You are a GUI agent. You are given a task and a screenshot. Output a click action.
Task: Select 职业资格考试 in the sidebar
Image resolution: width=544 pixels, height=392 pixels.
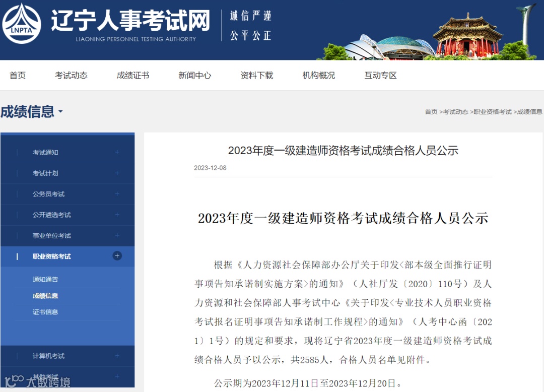[x=52, y=256]
